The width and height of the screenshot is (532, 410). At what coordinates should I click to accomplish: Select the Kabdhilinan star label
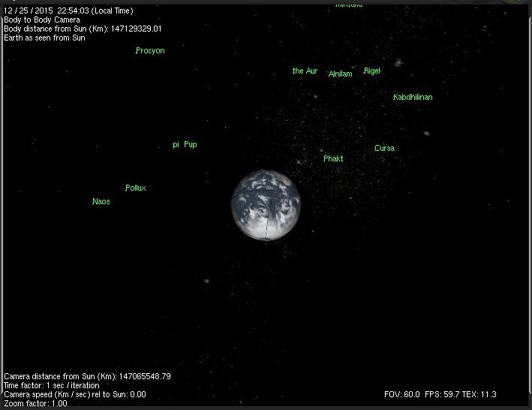point(413,97)
